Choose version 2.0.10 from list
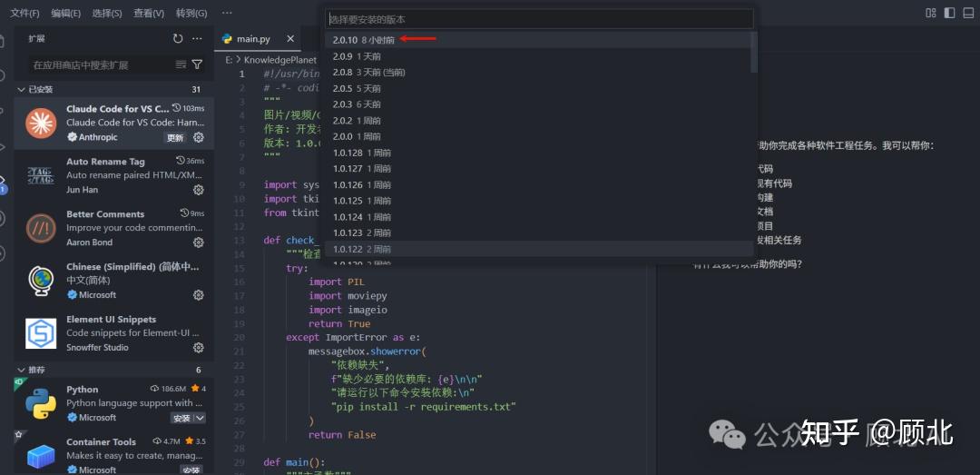 coord(537,40)
